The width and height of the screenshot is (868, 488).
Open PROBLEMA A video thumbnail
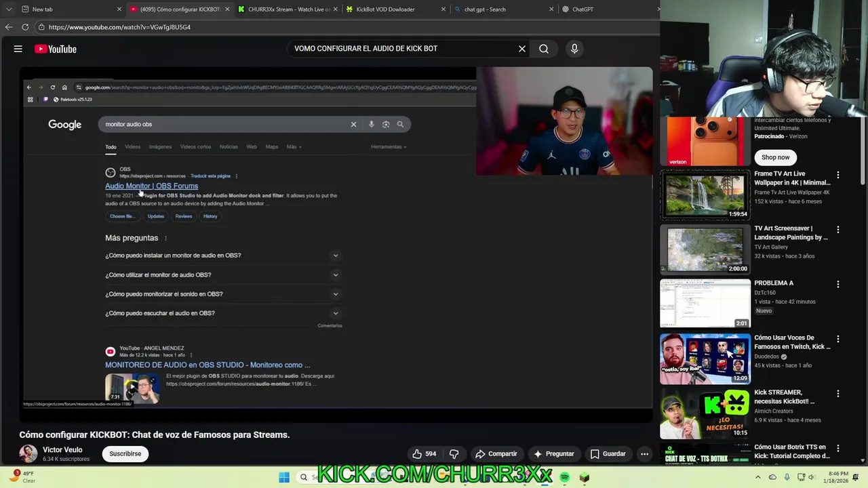tap(705, 304)
